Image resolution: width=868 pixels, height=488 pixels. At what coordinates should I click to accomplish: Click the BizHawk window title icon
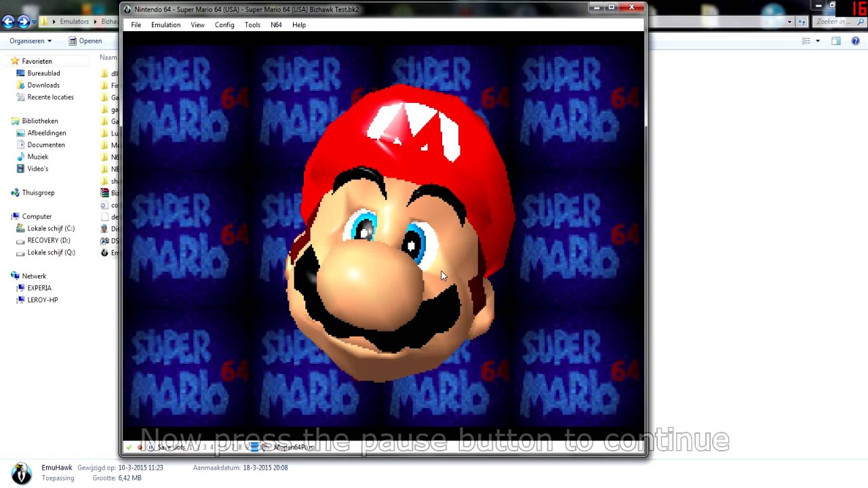127,9
